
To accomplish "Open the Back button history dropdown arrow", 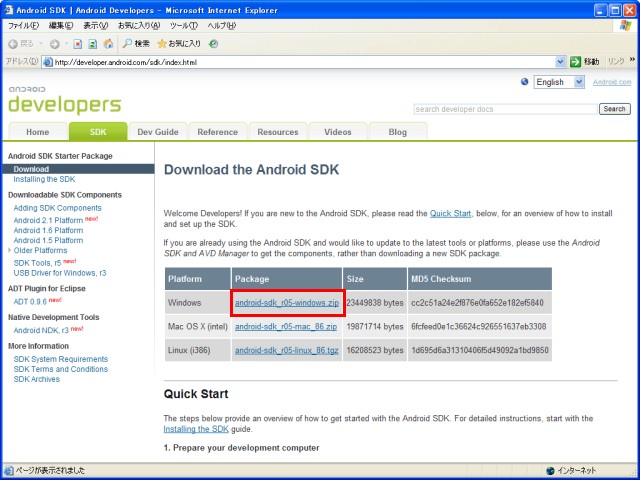I will point(41,44).
